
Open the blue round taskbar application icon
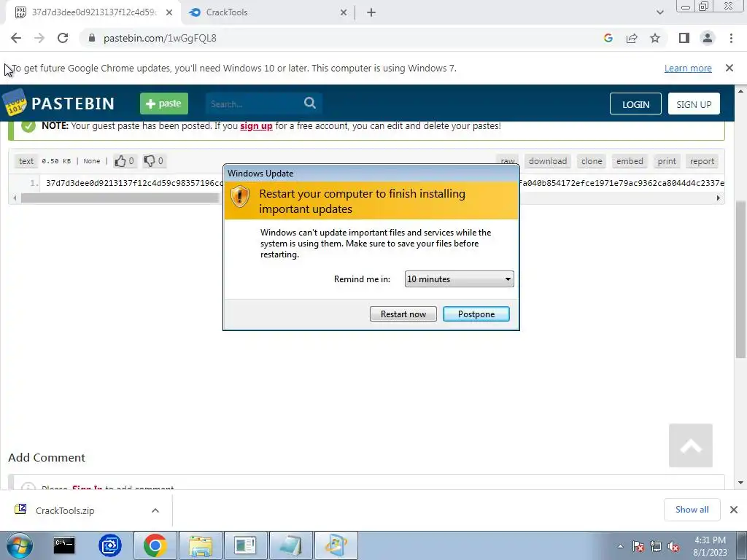(110, 545)
